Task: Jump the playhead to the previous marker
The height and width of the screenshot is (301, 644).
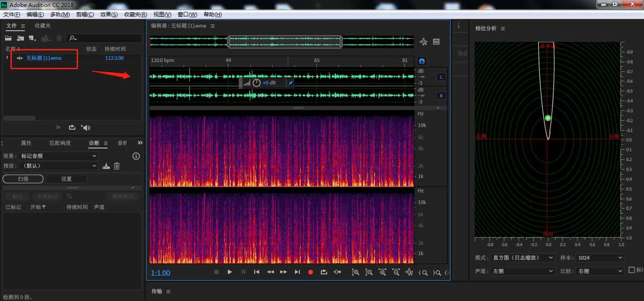Action: [x=257, y=272]
